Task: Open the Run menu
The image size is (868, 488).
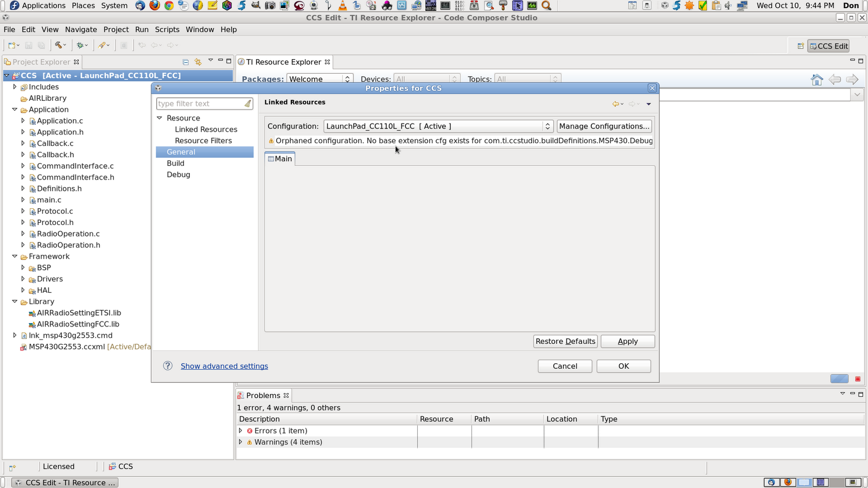Action: 142,29
